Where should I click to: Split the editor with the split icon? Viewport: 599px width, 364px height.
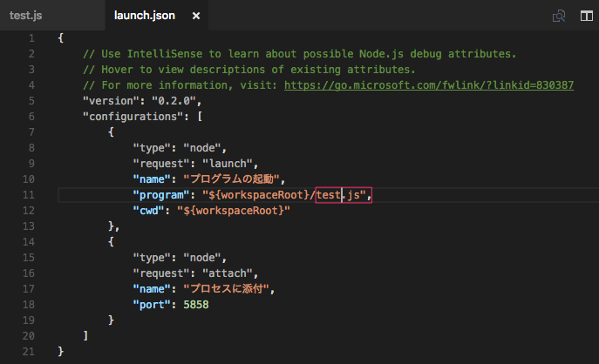pyautogui.click(x=587, y=16)
